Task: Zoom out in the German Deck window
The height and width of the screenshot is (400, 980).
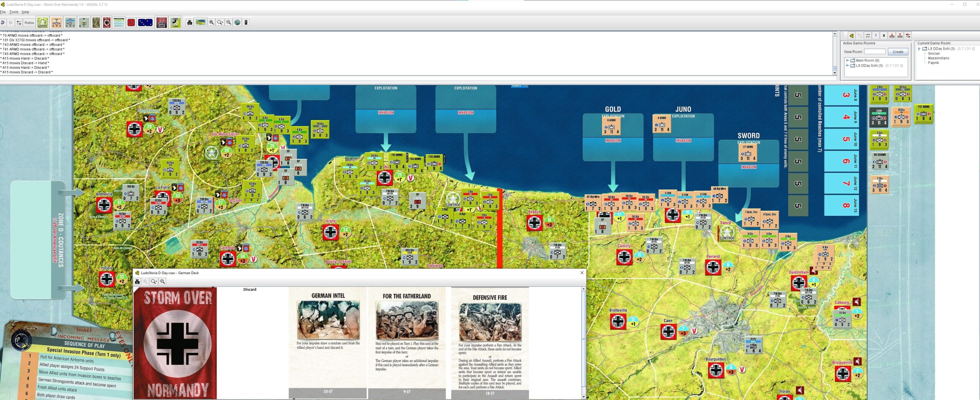Action: pyautogui.click(x=163, y=281)
